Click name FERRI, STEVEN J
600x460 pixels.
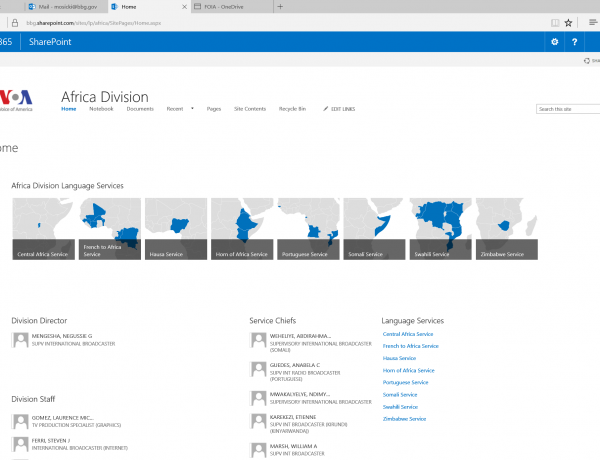51,440
